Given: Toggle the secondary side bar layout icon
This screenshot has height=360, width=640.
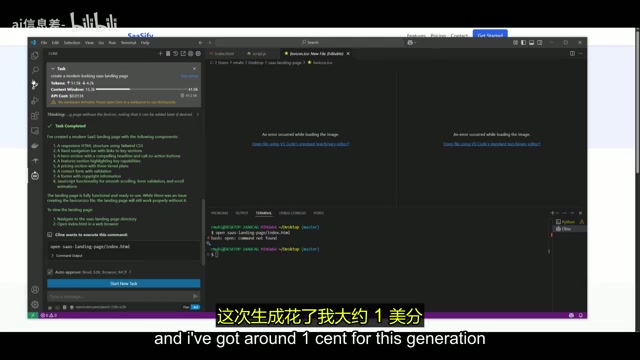Looking at the screenshot, I should click(540, 42).
